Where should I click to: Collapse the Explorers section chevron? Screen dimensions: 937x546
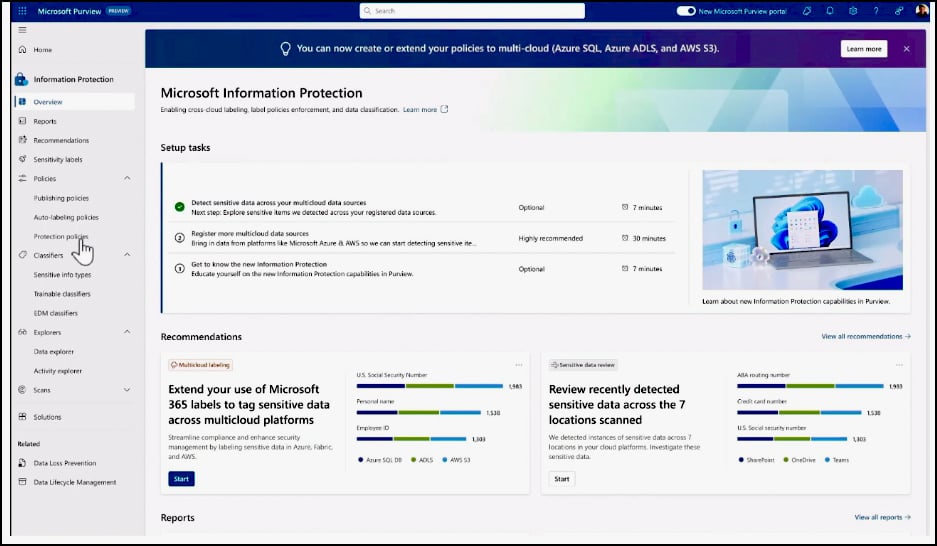[127, 332]
